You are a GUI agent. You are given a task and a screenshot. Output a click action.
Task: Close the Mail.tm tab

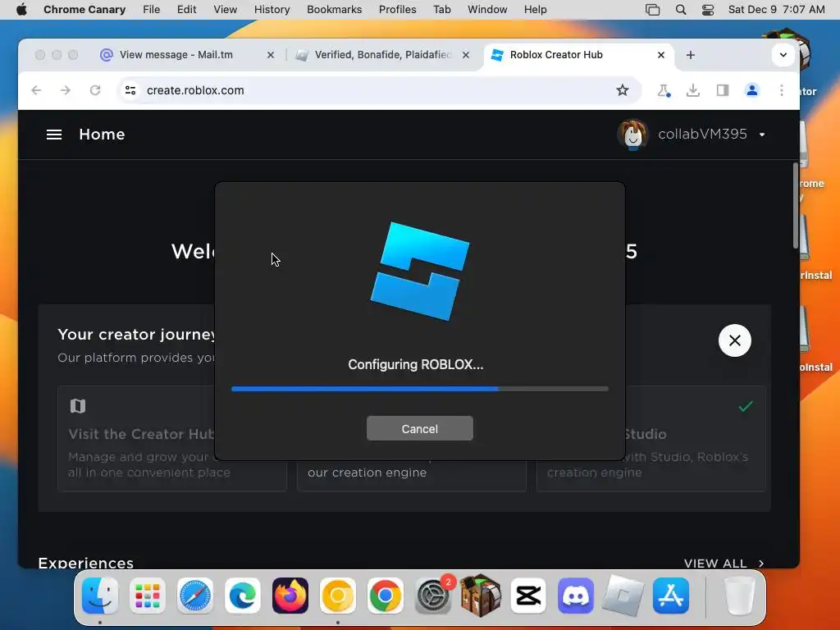click(x=271, y=55)
